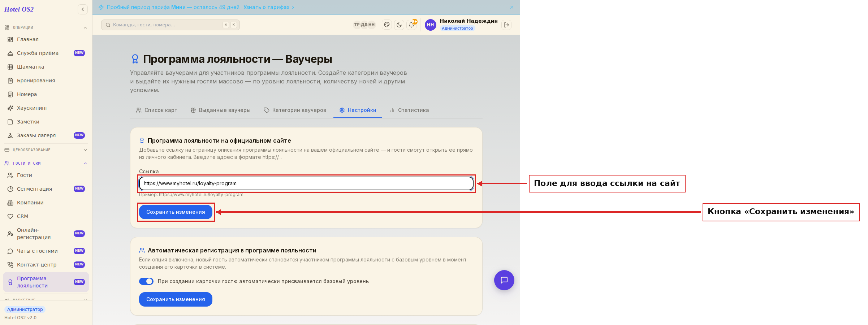
Task: Open Компании page
Action: (46, 203)
